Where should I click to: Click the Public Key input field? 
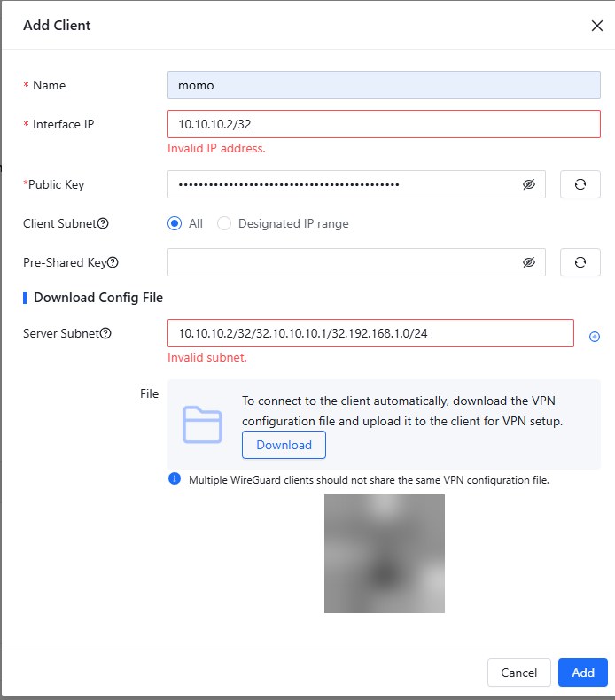point(356,184)
